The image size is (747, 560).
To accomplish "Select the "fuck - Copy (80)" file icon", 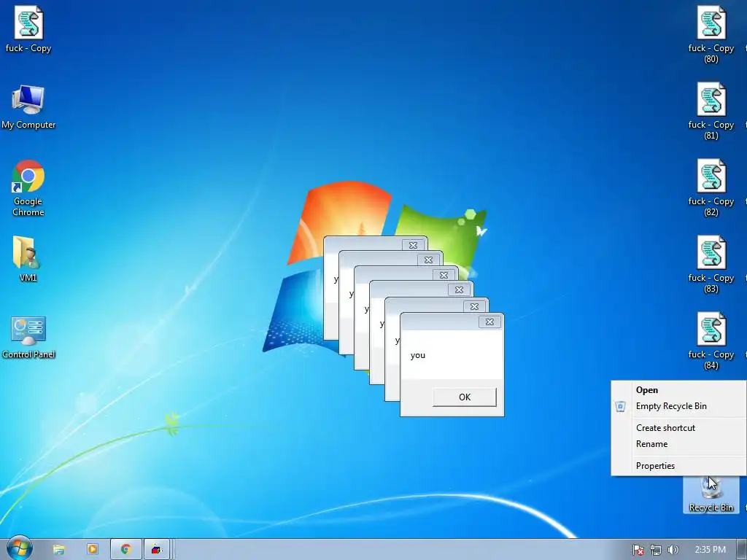I will click(711, 34).
